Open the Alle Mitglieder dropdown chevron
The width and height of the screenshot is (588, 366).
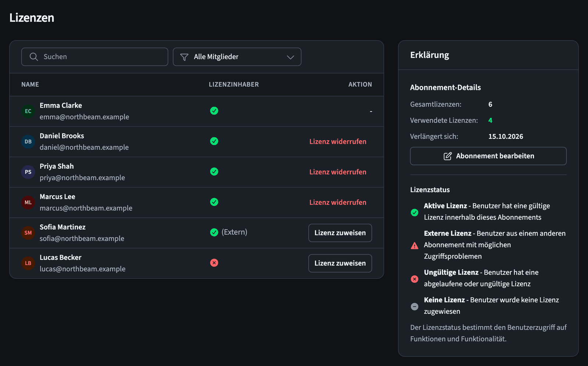[290, 57]
